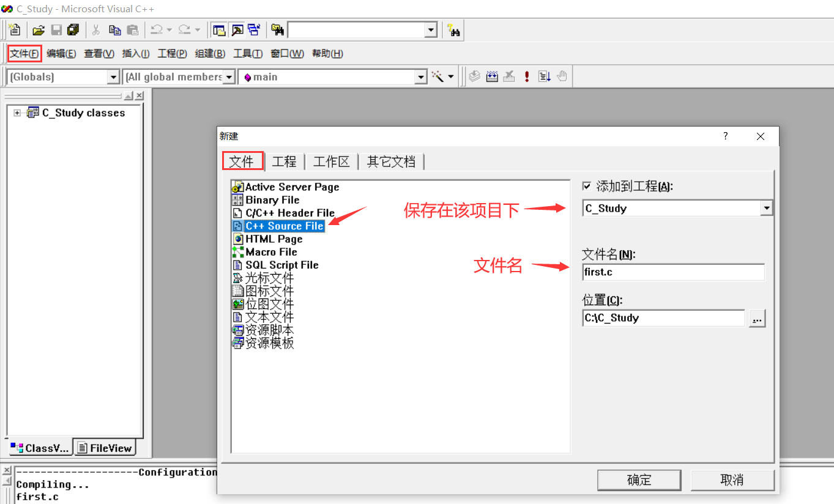834x504 pixels.
Task: Switch to the 其它文档 tab
Action: (391, 161)
